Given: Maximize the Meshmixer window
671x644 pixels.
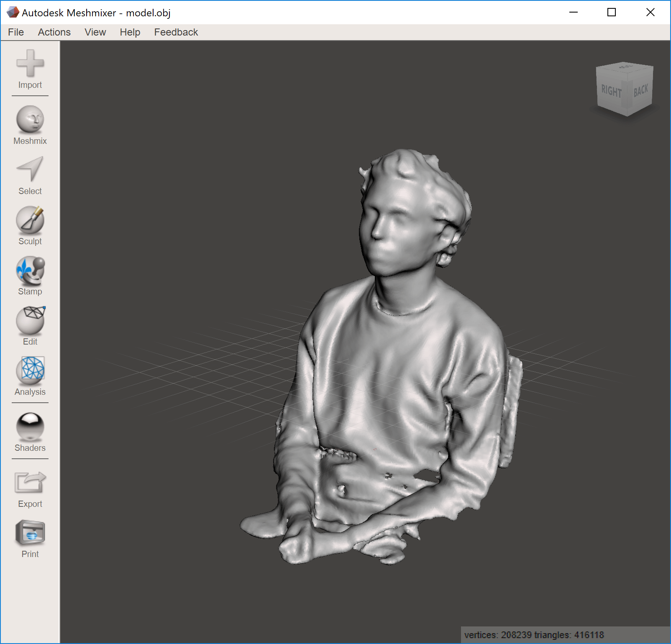Looking at the screenshot, I should [612, 13].
